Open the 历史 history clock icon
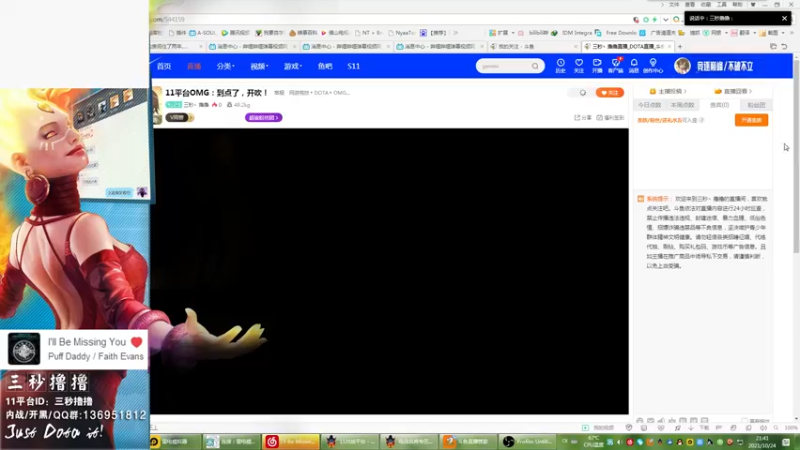 click(560, 66)
